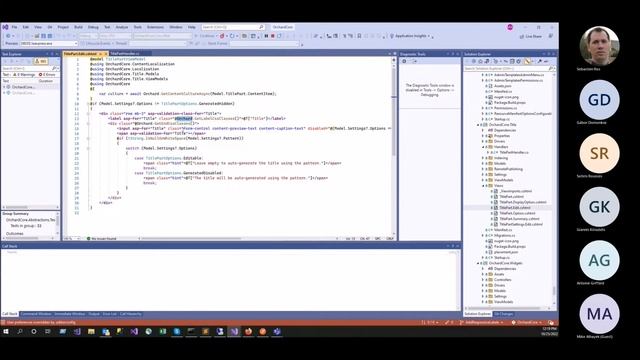Click the git branch name in status bar
Viewport: 640px width, 360px height.
point(482,322)
